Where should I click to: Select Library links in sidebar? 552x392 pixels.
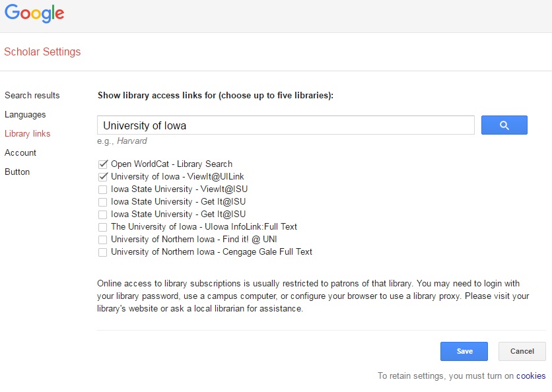click(x=27, y=134)
